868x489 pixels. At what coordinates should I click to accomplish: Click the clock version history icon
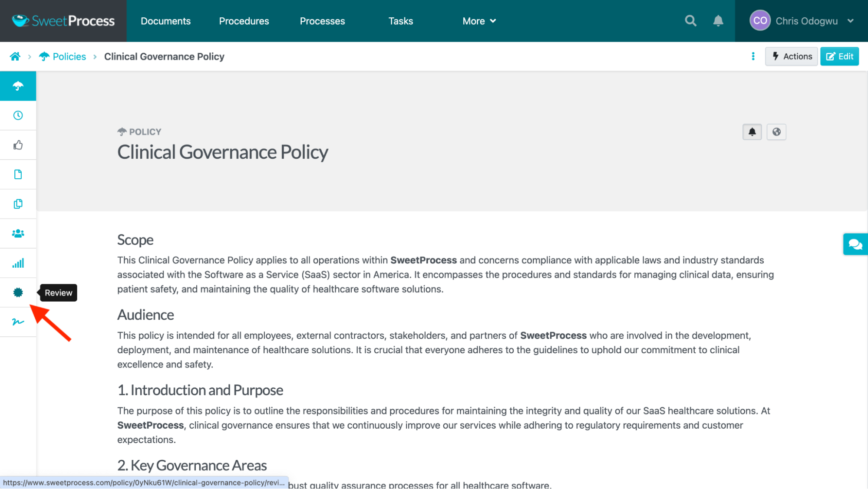[x=18, y=115]
